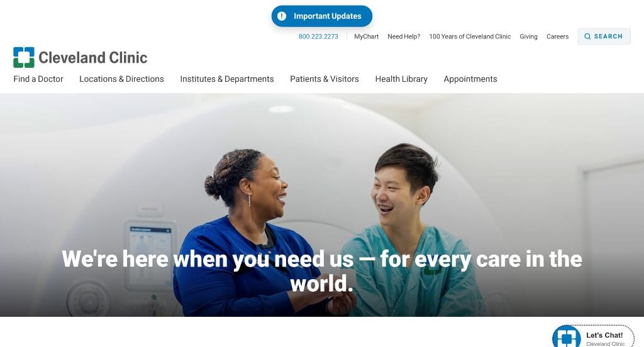Click the Cleveland Clinic wordmark text
The width and height of the screenshot is (644, 347).
pyautogui.click(x=93, y=57)
